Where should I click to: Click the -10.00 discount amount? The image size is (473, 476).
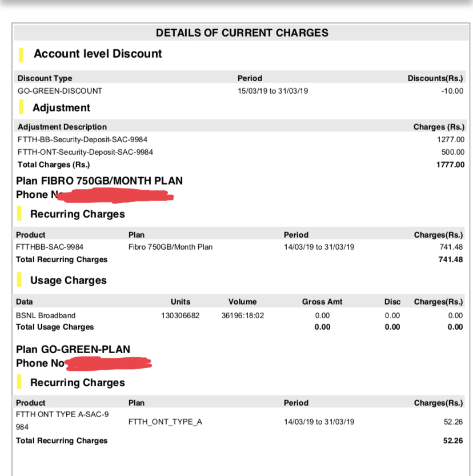452,91
